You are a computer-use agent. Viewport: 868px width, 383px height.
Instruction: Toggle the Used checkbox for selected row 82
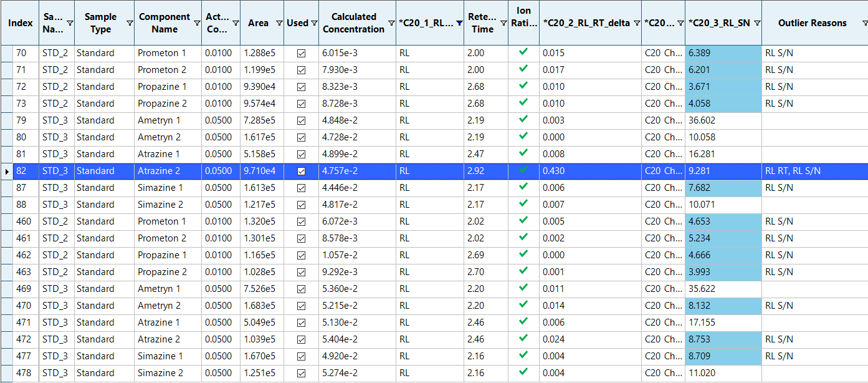pyautogui.click(x=302, y=171)
